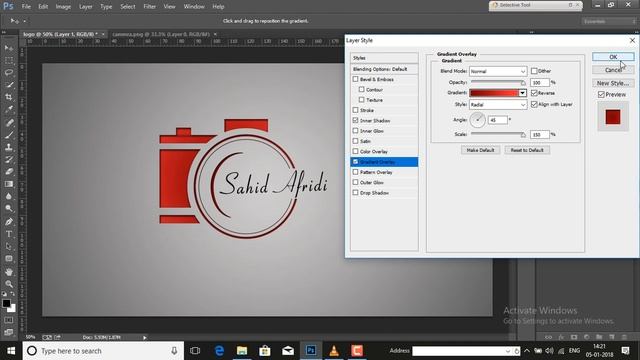Select the Magic Wand tool
The width and height of the screenshot is (640, 360).
click(x=9, y=85)
